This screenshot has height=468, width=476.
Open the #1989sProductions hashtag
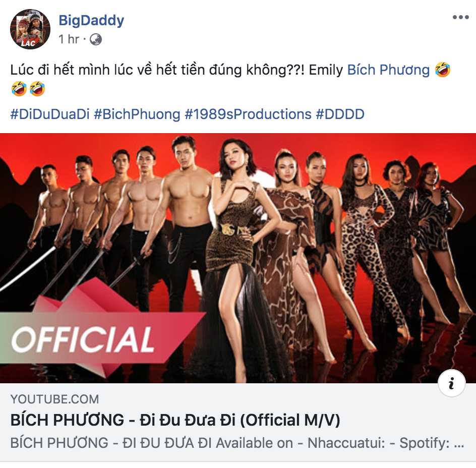pos(248,114)
